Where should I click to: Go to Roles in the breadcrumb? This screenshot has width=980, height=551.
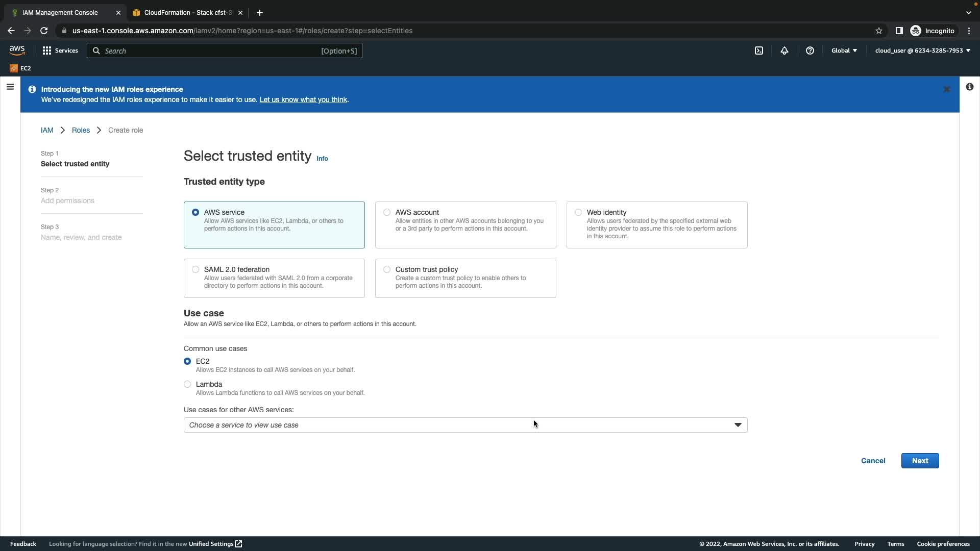[x=81, y=130]
